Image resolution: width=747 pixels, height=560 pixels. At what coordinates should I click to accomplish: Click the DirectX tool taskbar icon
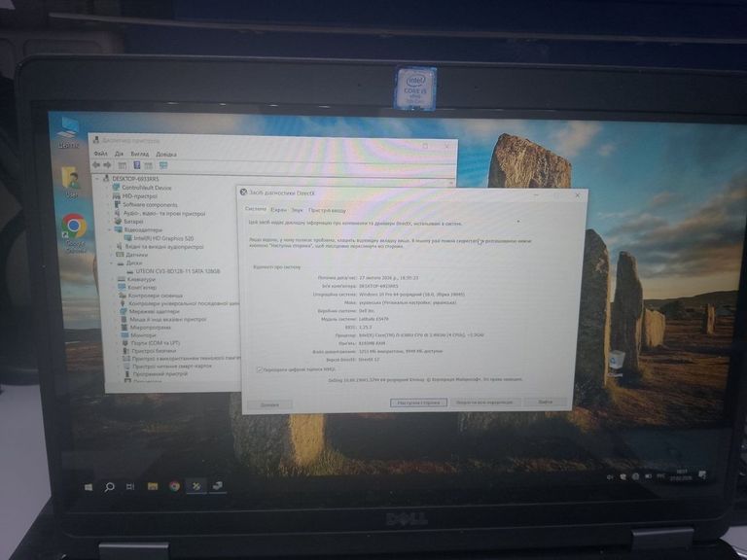196,486
